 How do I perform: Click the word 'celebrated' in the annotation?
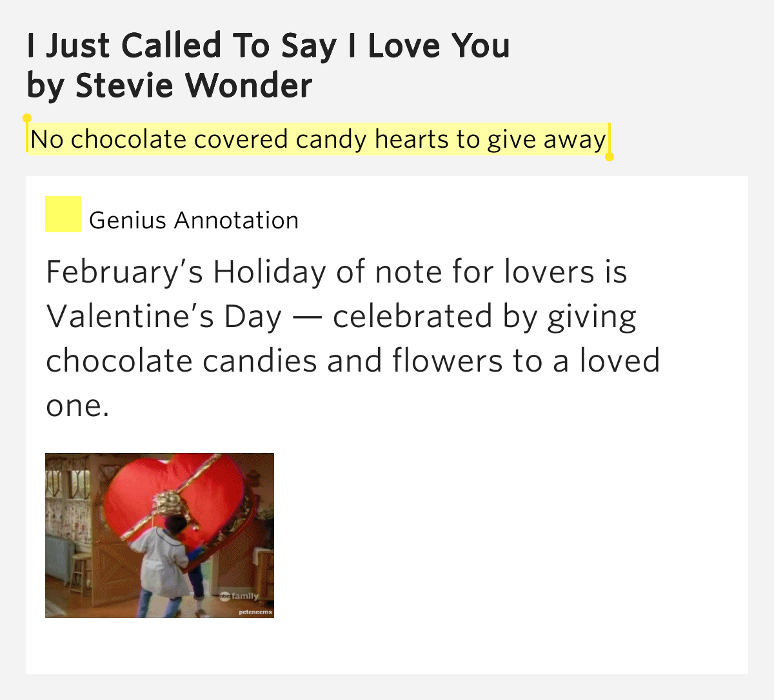tap(413, 317)
